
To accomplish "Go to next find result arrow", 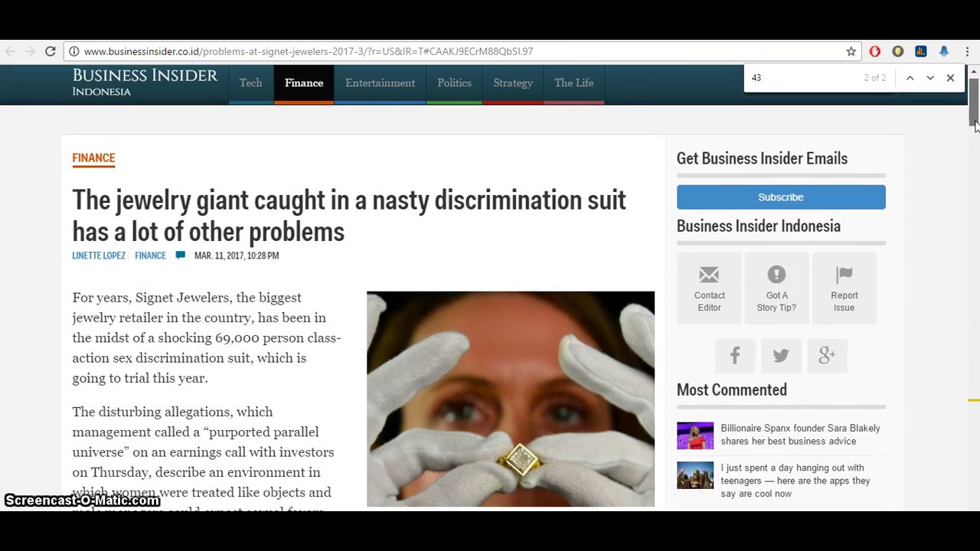I will (x=930, y=77).
